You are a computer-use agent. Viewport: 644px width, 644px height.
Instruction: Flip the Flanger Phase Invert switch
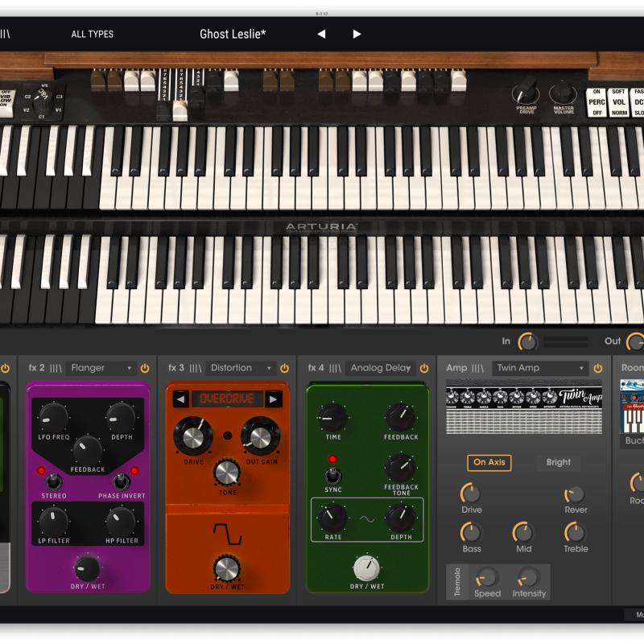[x=122, y=481]
